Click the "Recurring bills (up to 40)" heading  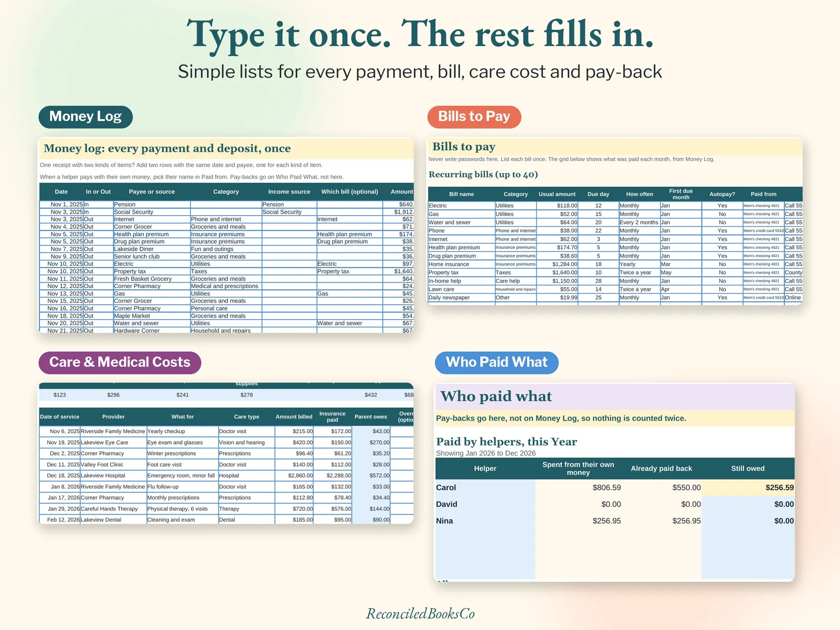point(483,175)
